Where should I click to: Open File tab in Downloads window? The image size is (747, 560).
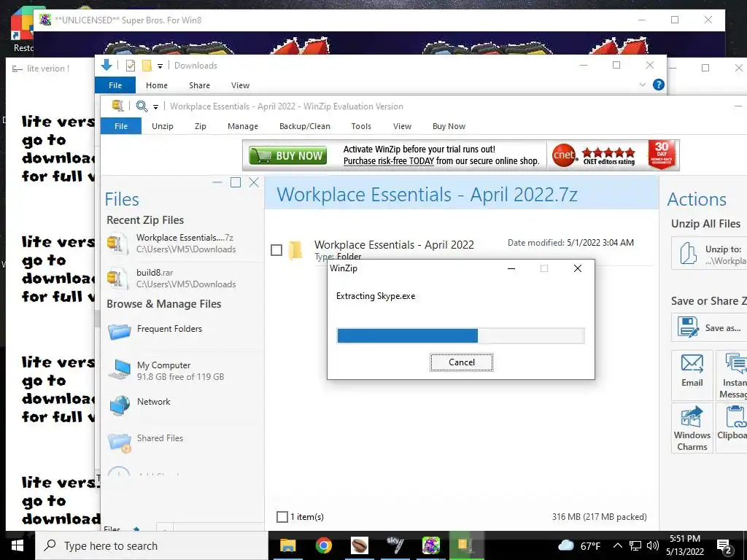115,85
